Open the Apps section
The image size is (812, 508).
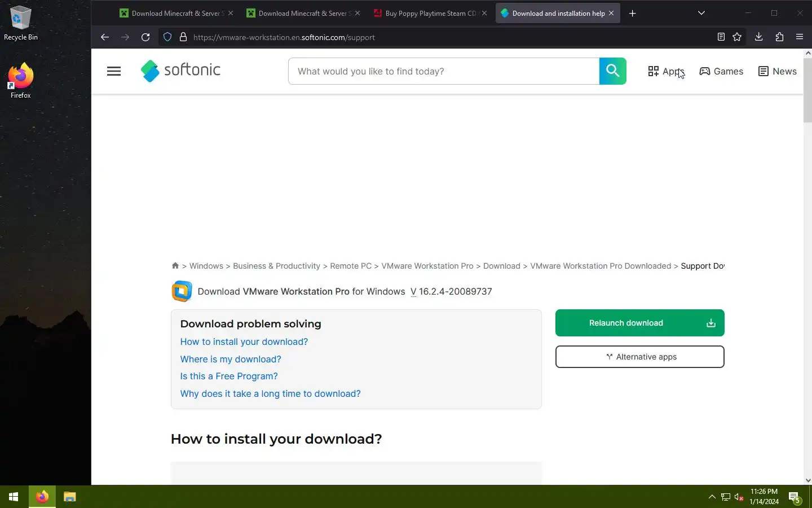[x=666, y=71]
